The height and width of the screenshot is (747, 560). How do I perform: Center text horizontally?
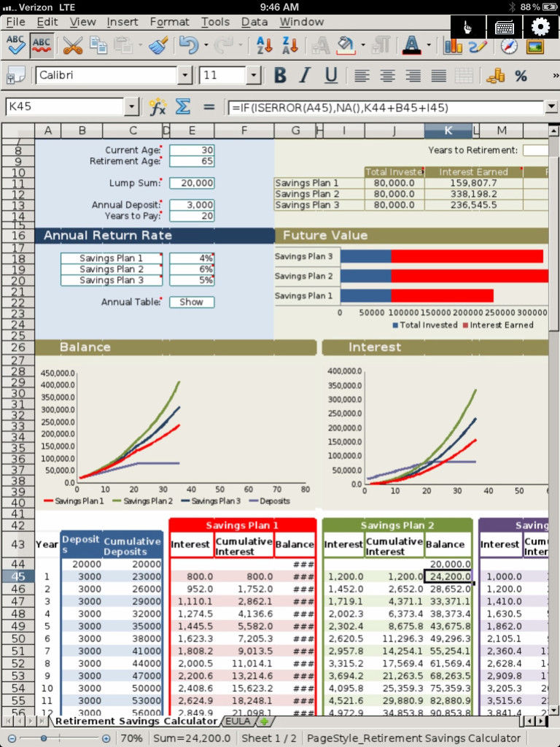tap(388, 75)
